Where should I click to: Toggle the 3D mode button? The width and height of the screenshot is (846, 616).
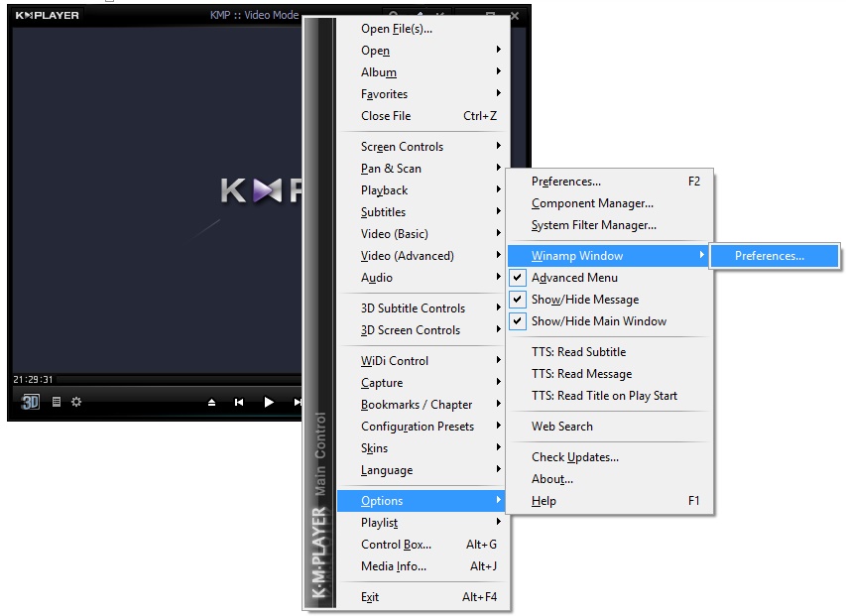point(31,402)
